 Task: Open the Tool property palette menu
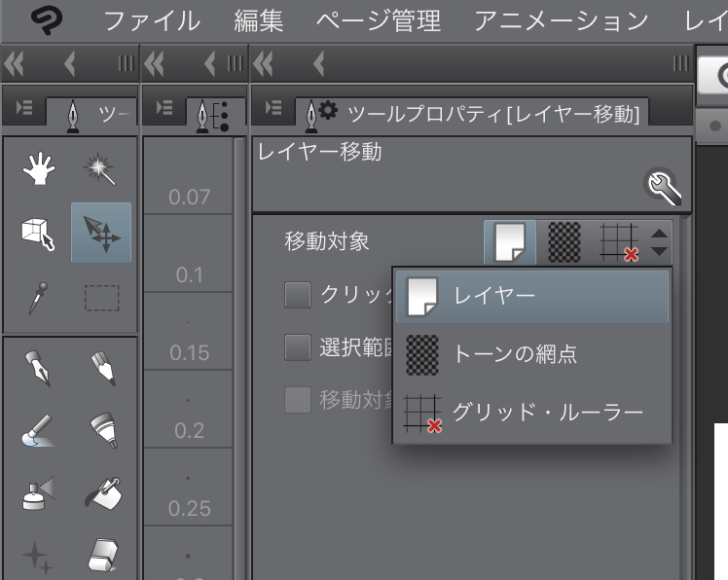273,108
